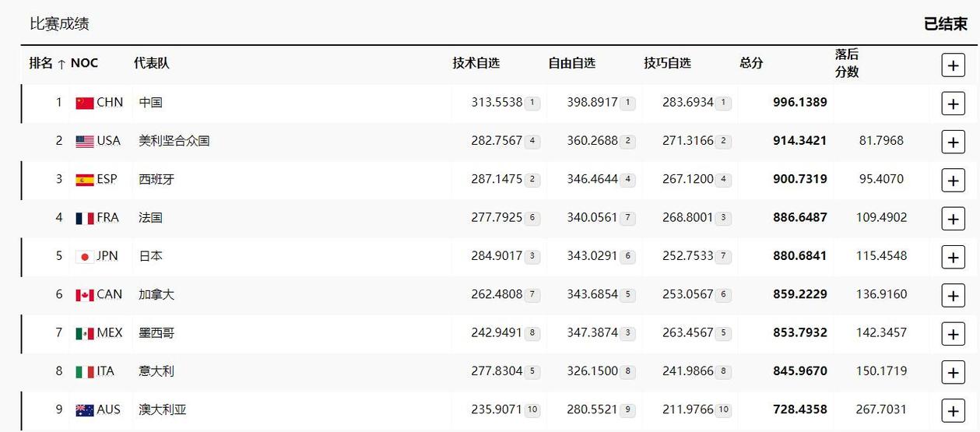Expand Canada row plus button
This screenshot has width=980, height=432.
953,295
